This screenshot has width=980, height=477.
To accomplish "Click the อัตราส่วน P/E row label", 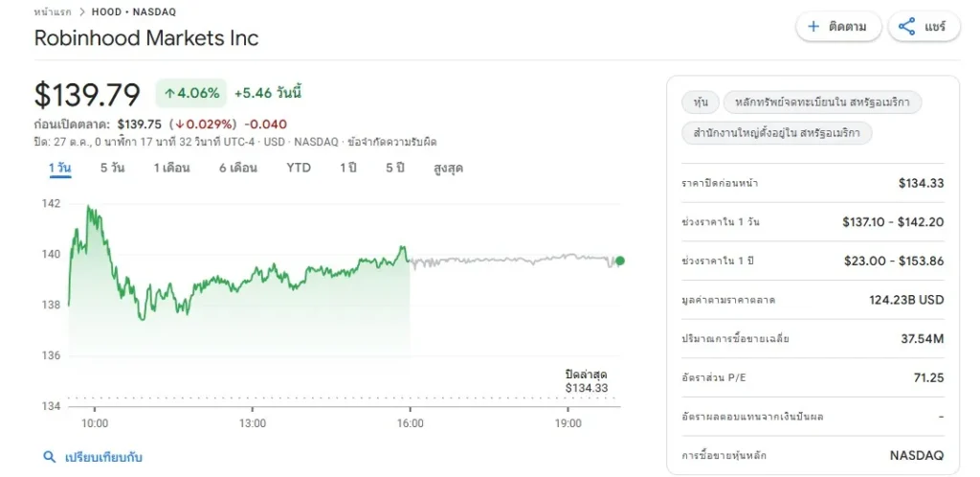I will point(712,377).
